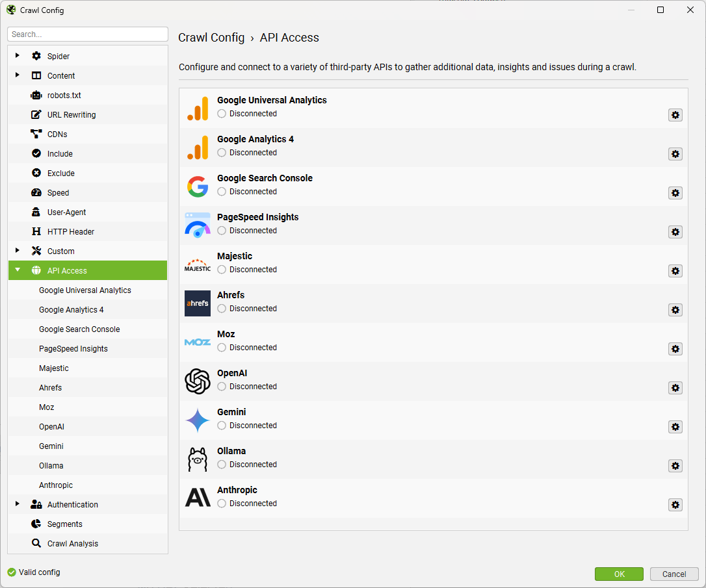The height and width of the screenshot is (588, 706).
Task: Open Gemini settings gear
Action: [x=675, y=427]
